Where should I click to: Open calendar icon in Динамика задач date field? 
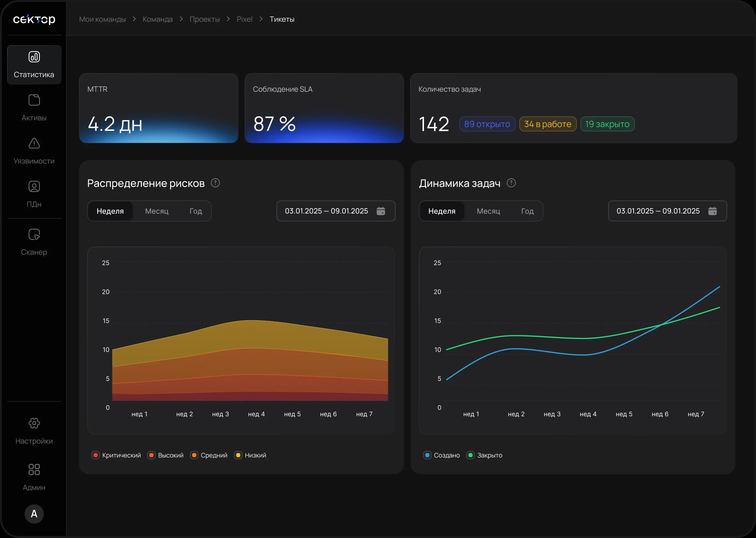(x=712, y=211)
